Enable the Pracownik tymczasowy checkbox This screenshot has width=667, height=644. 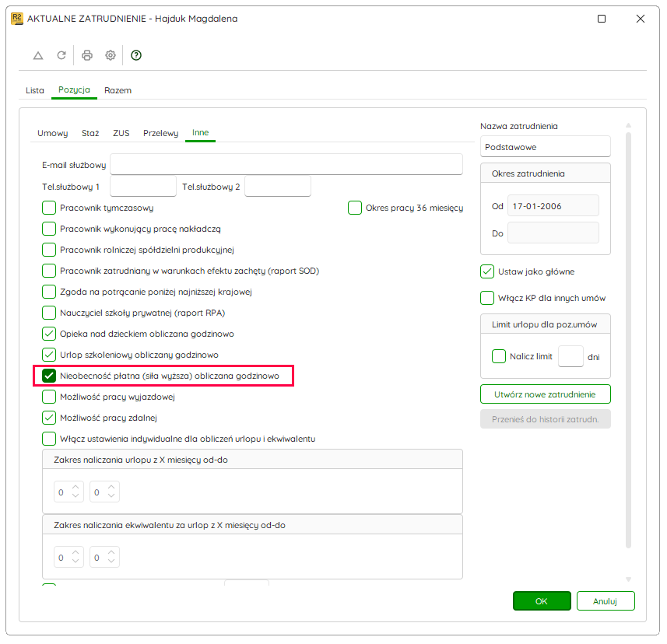(x=49, y=208)
